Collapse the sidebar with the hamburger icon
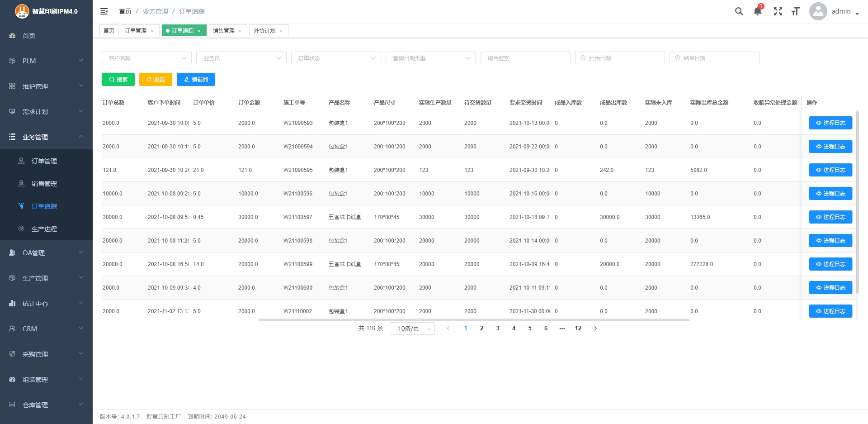The image size is (868, 424). (x=104, y=11)
